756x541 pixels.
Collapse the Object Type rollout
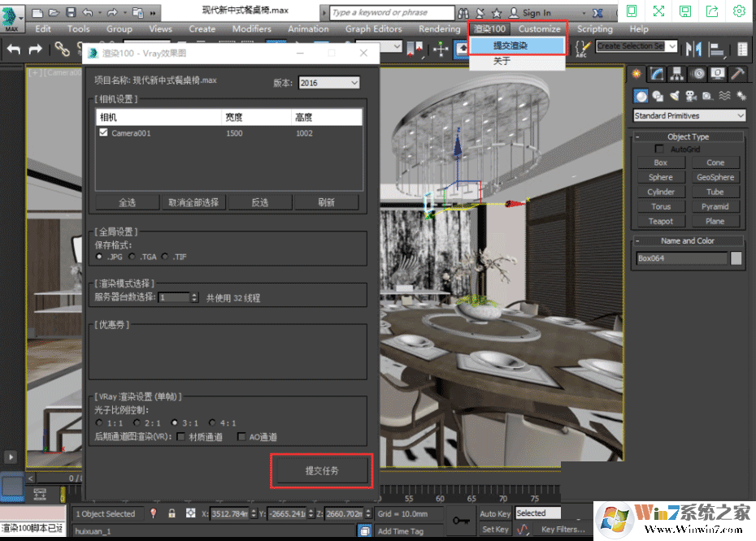click(x=688, y=136)
